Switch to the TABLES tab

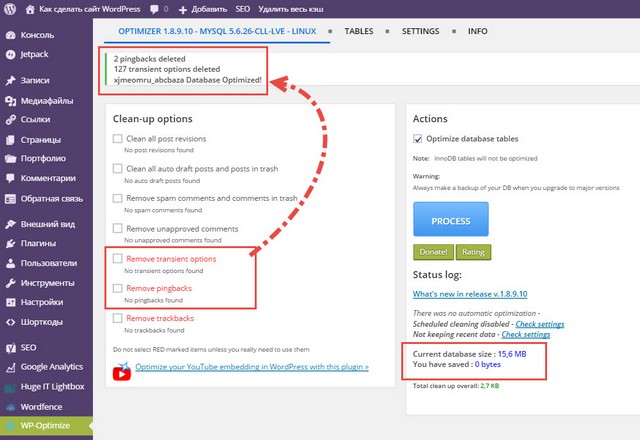click(359, 31)
